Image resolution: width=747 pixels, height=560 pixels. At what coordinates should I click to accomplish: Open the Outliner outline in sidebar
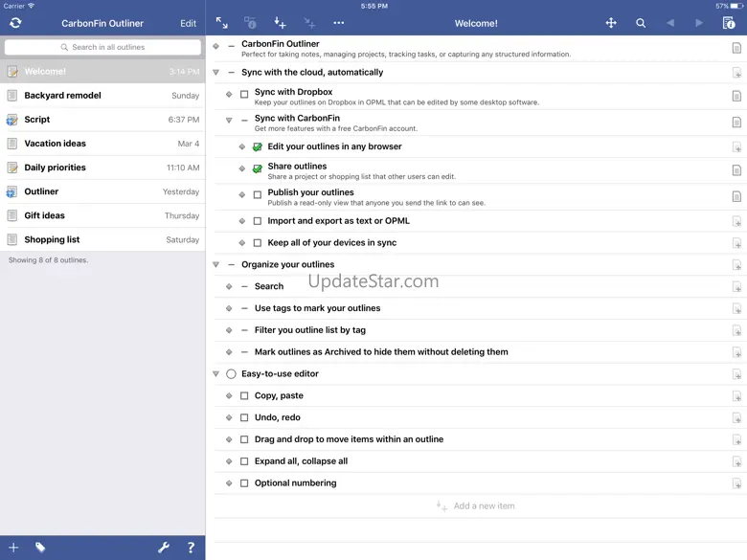(x=102, y=191)
